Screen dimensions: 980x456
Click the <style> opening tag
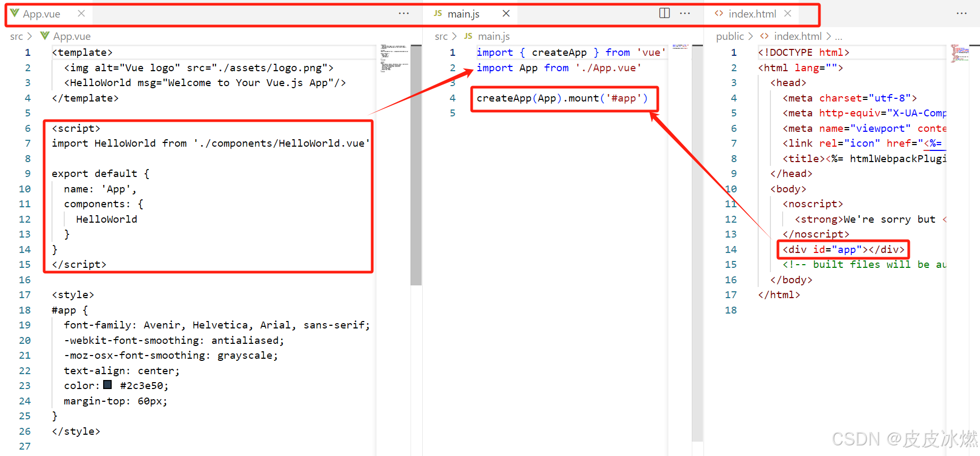73,294
